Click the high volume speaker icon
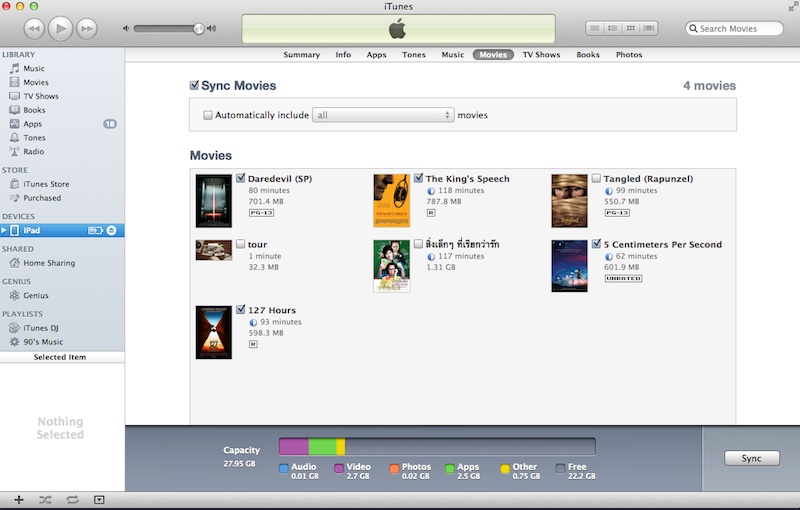Image resolution: width=800 pixels, height=510 pixels. [x=211, y=29]
